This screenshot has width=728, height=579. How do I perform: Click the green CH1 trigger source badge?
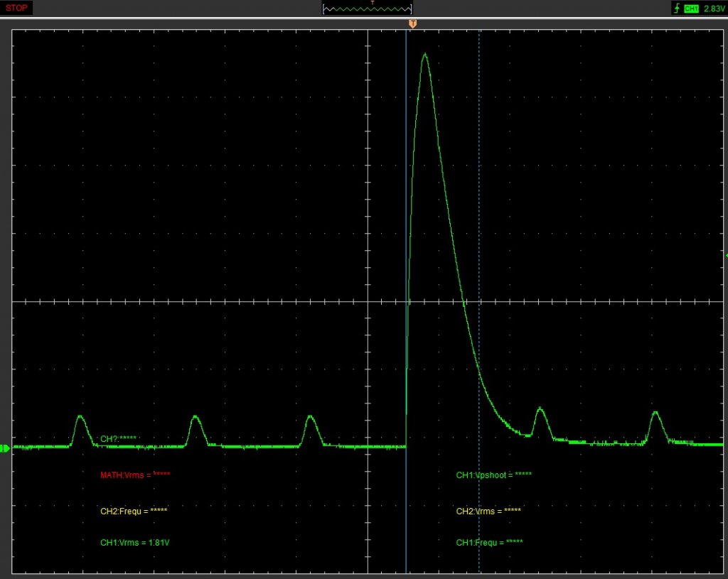tap(691, 9)
